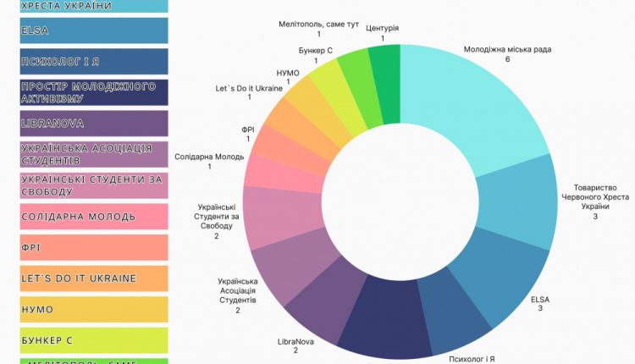Viewport: 635px width, 364px height.
Task: Select the LIBRANOVA legend bar
Action: coord(94,124)
